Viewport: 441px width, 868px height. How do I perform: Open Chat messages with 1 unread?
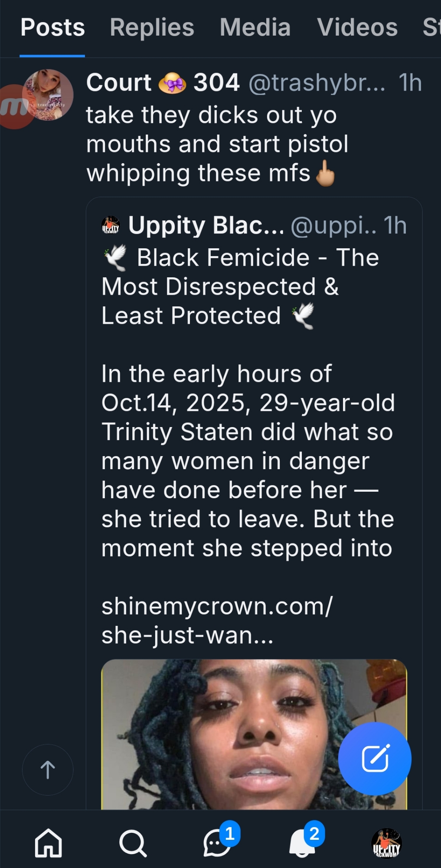pos(217,843)
